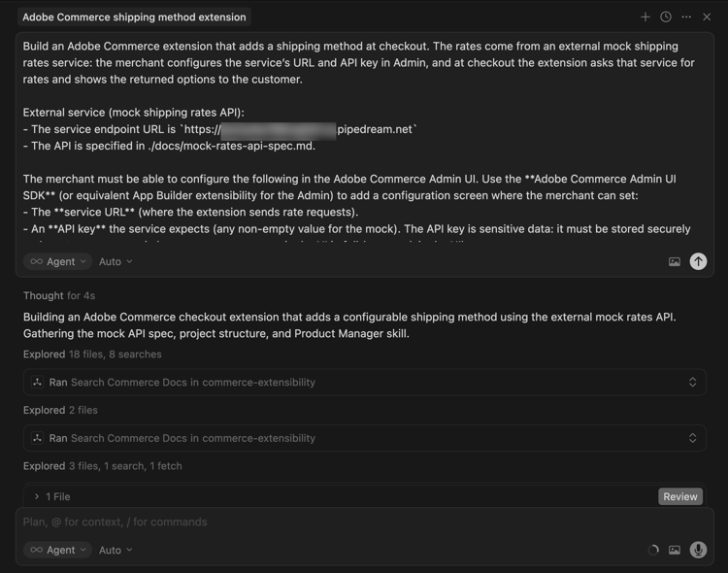Image resolution: width=728 pixels, height=573 pixels.
Task: Select the Adobe Commerce shipping method extension tab
Action: [x=134, y=17]
